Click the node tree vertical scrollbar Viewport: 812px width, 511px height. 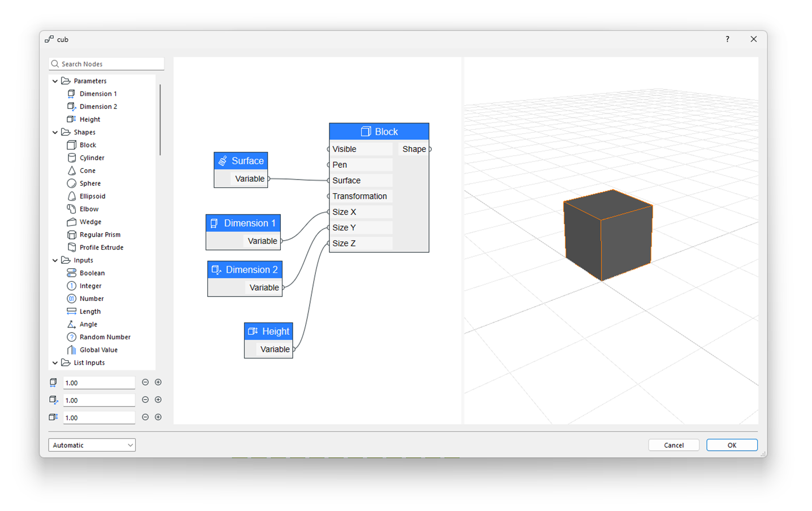pyautogui.click(x=160, y=120)
